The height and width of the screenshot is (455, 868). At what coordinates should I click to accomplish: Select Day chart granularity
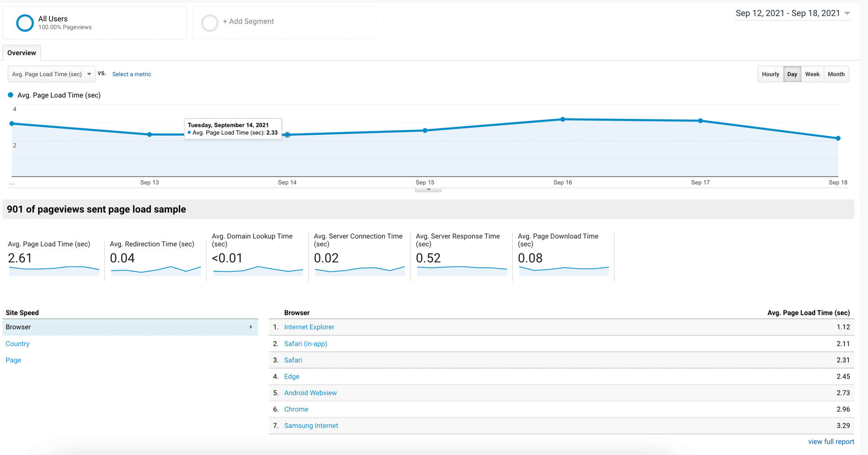pos(792,74)
